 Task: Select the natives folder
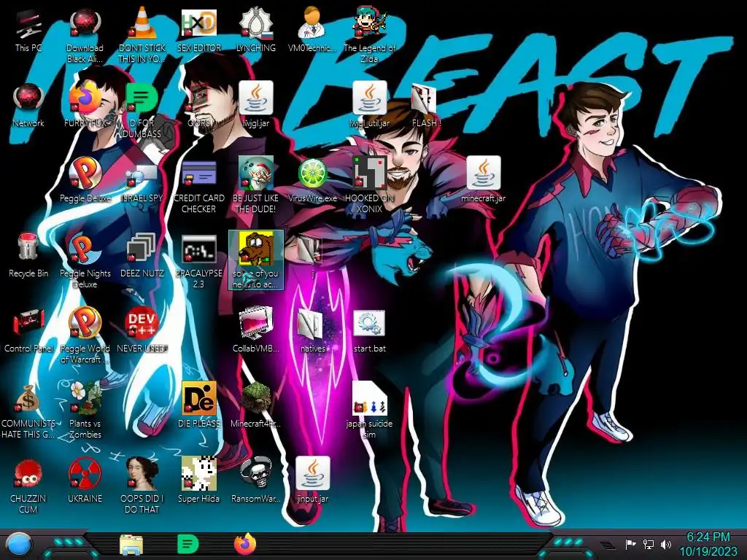(x=312, y=331)
